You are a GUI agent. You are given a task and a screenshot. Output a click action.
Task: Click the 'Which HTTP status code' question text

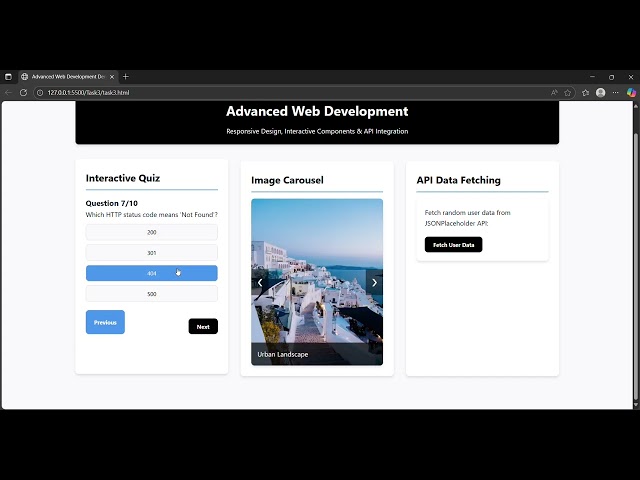(151, 215)
